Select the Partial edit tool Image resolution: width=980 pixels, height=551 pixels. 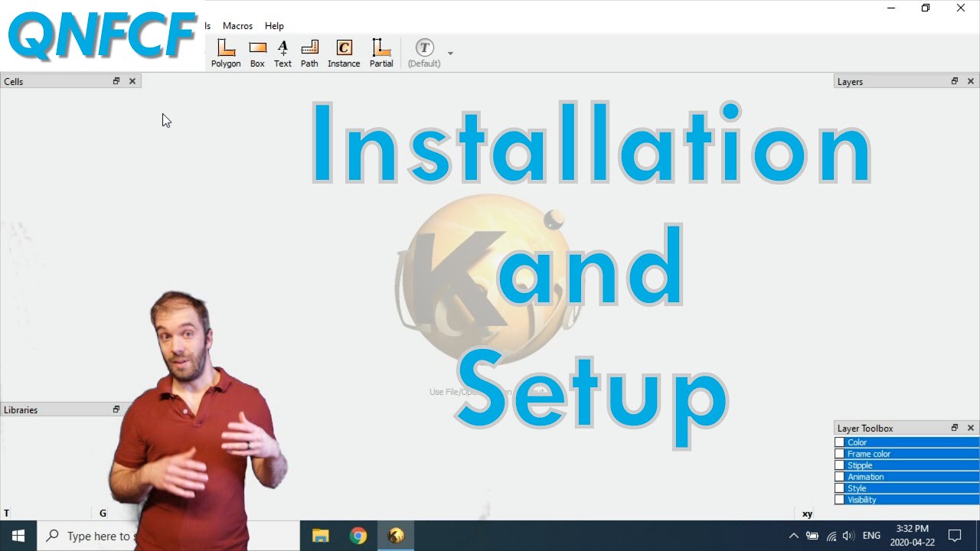click(381, 54)
